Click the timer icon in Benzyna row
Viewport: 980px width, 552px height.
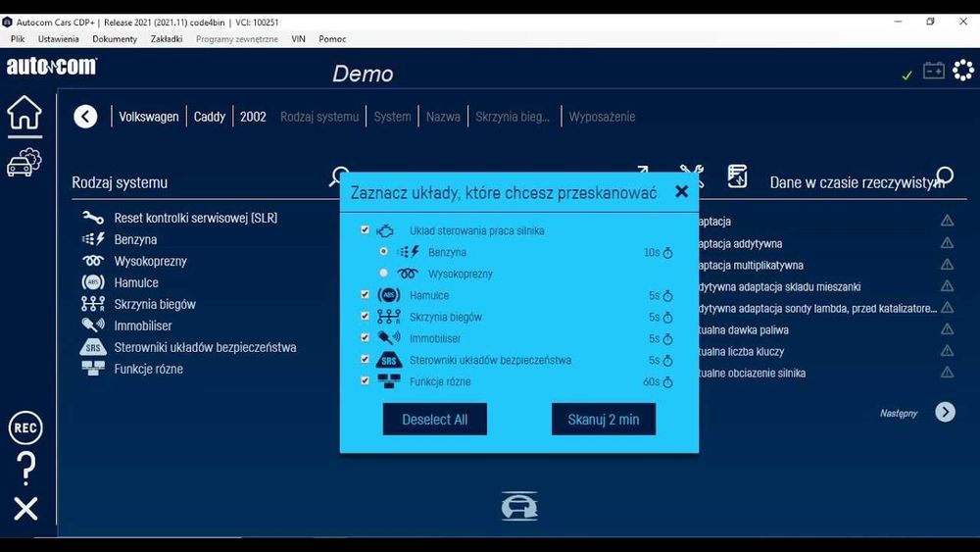[667, 253]
